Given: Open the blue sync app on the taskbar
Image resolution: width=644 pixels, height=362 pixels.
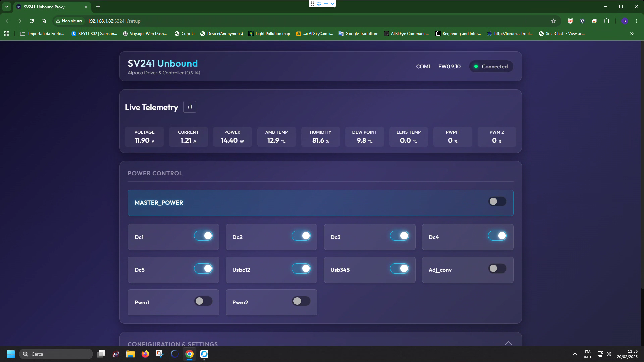Looking at the screenshot, I should point(204,354).
